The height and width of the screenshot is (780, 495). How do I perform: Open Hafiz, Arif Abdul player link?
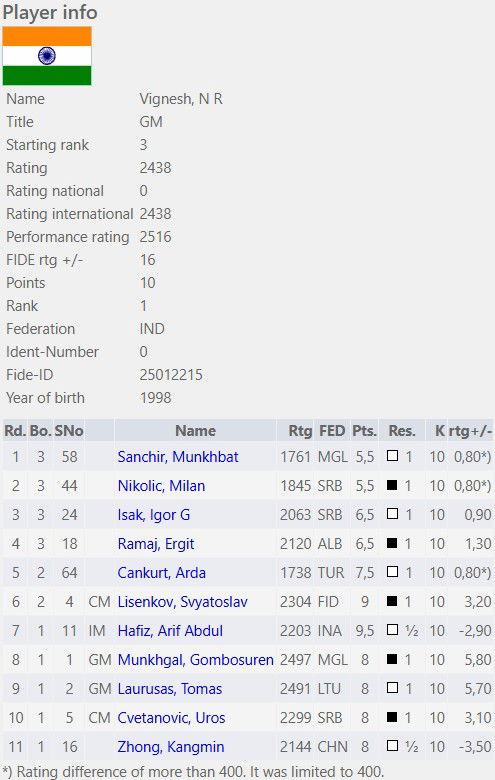170,631
